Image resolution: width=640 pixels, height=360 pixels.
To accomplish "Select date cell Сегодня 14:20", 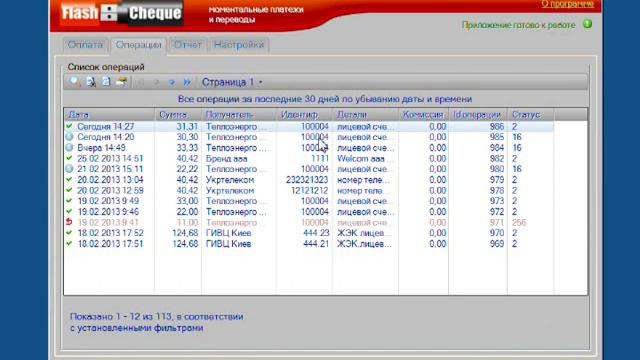I will click(x=106, y=137).
